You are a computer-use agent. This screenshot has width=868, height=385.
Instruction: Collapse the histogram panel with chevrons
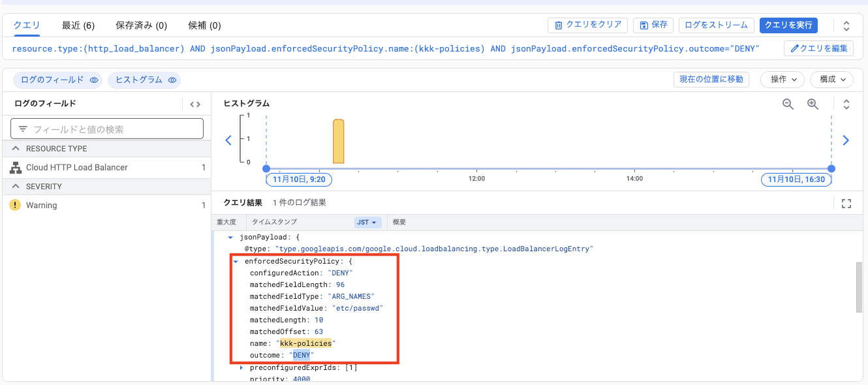[846, 104]
